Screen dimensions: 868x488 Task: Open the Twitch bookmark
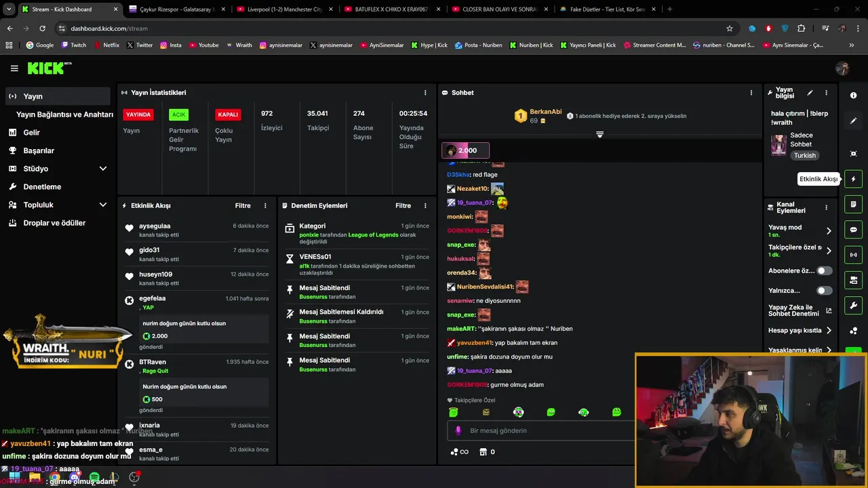74,45
